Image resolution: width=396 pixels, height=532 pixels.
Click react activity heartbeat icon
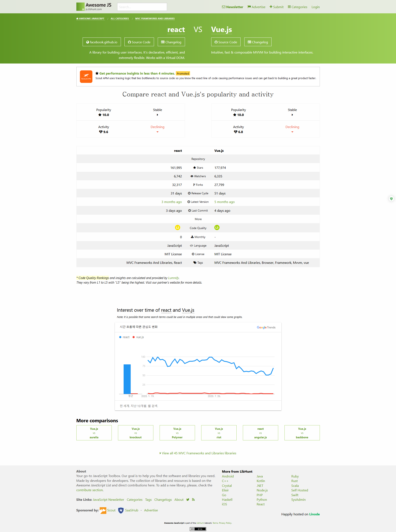click(x=101, y=132)
